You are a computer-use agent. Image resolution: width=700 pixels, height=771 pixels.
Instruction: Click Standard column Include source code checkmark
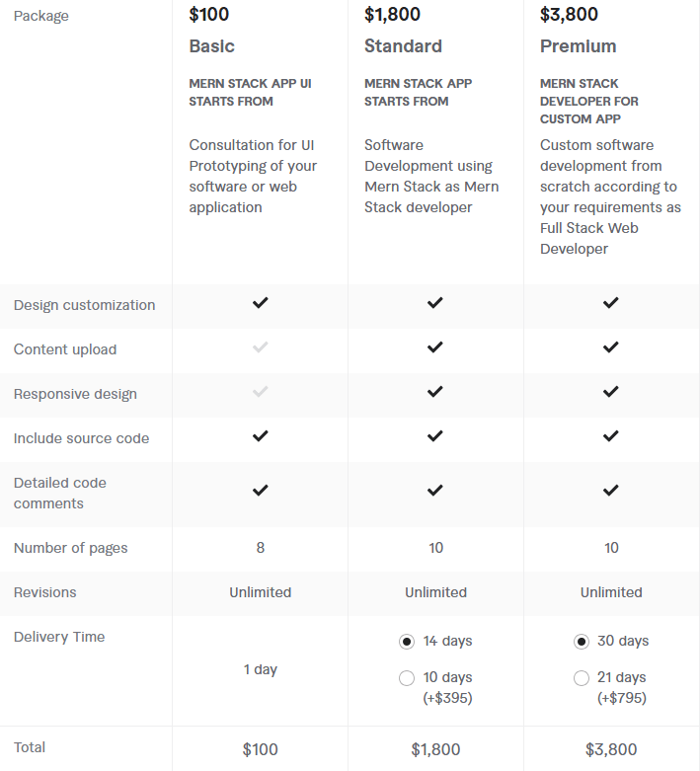point(435,436)
